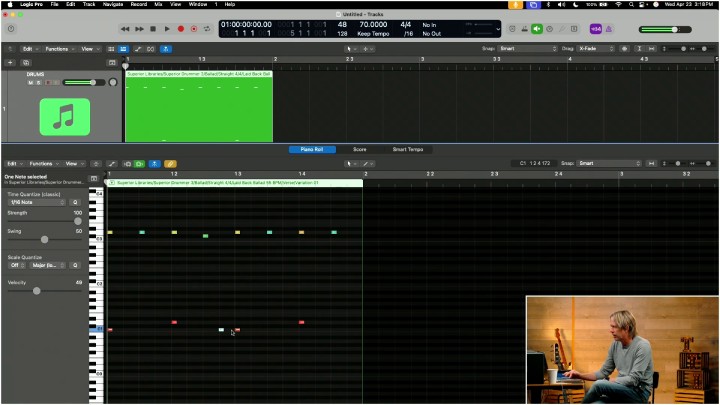Toggle Catch Playhead in Piano Roll

155,164
